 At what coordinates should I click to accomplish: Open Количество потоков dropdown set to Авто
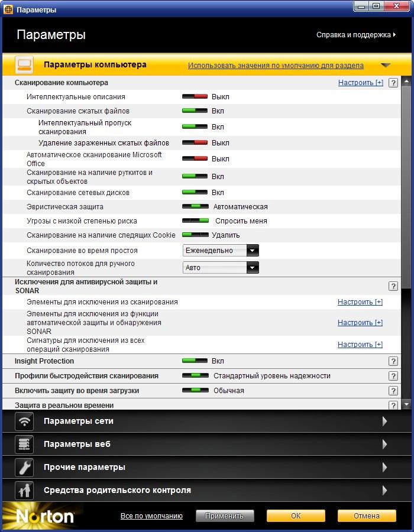(x=221, y=267)
